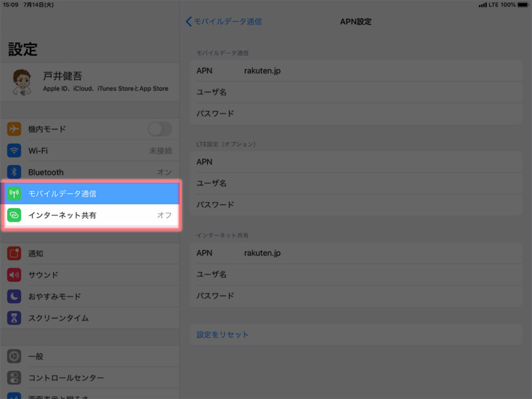
Task: Go back to モバイルデータ通信
Action: tap(223, 22)
